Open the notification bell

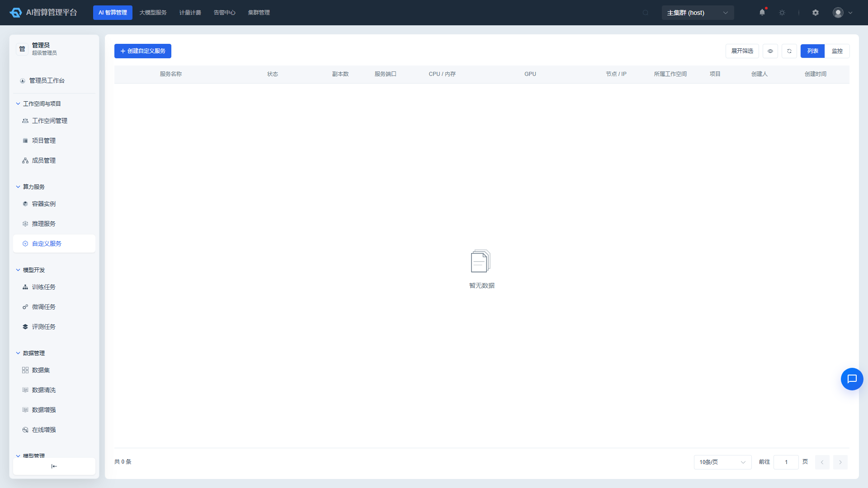click(x=762, y=12)
